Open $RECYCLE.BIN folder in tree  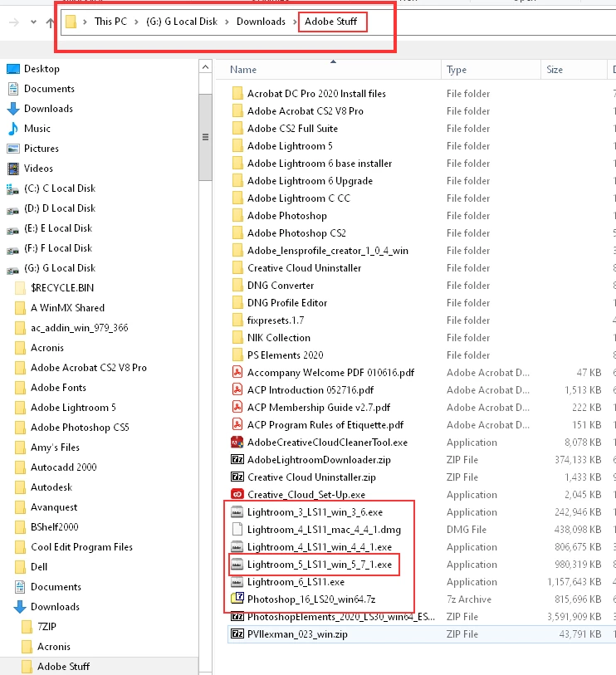[62, 287]
